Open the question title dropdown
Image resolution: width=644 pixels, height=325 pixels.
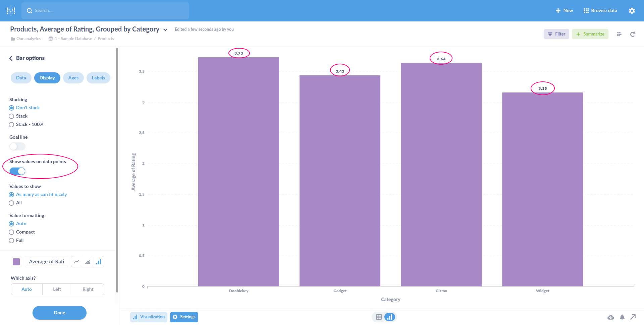coord(165,29)
